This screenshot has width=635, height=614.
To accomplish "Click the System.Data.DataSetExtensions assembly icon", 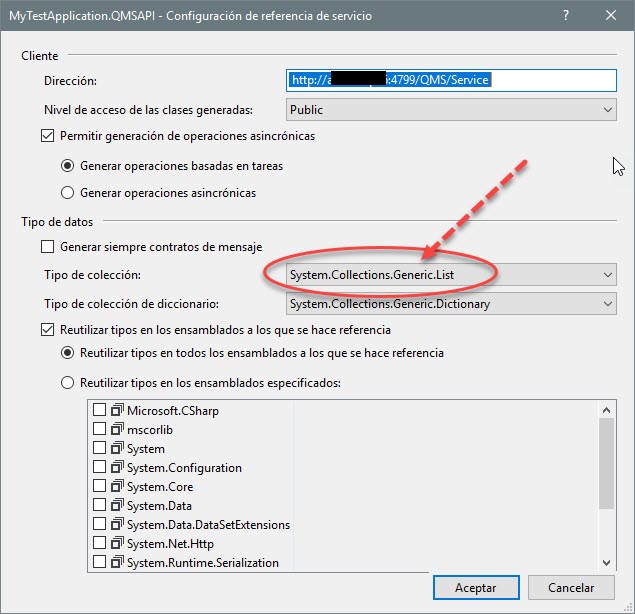I will tap(117, 524).
